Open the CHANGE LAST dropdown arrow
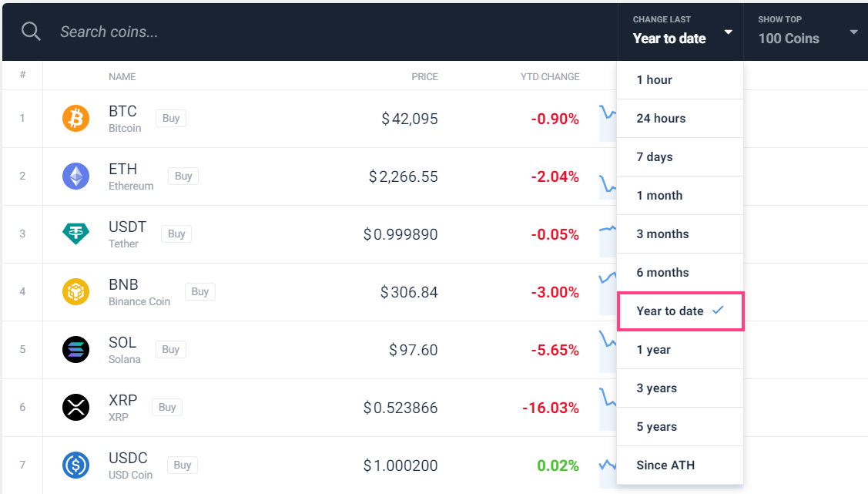Image resolution: width=868 pixels, height=494 pixels. tap(727, 33)
